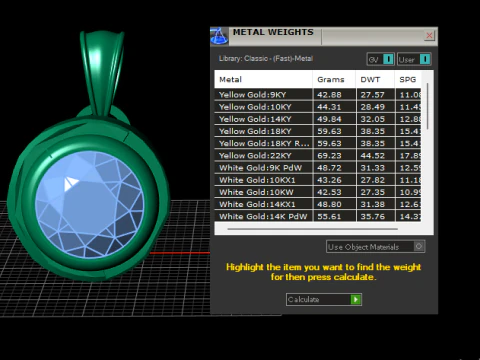Sort by the Metal column header
Screen dimensions: 480x360
263,79
